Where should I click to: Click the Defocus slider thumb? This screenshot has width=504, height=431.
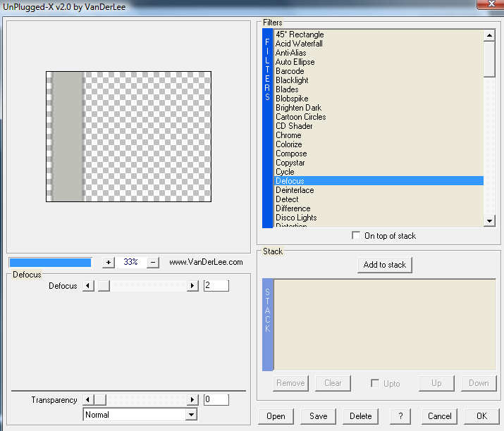pyautogui.click(x=103, y=286)
